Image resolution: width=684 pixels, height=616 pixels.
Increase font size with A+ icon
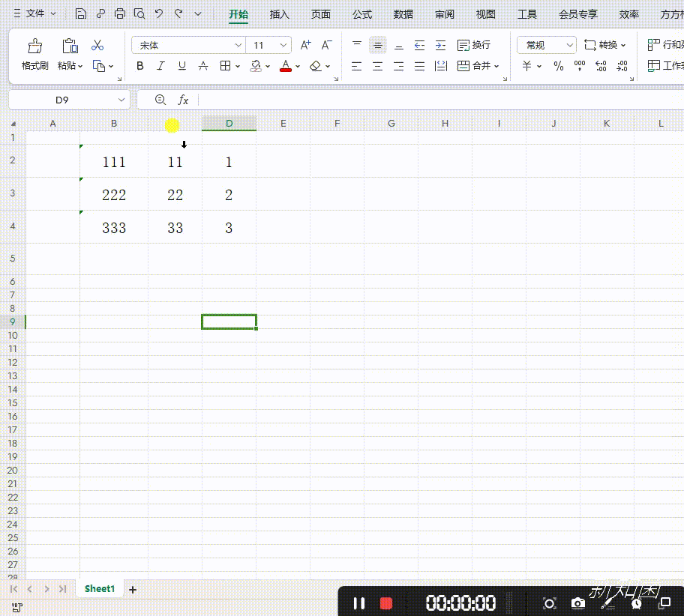pos(306,45)
